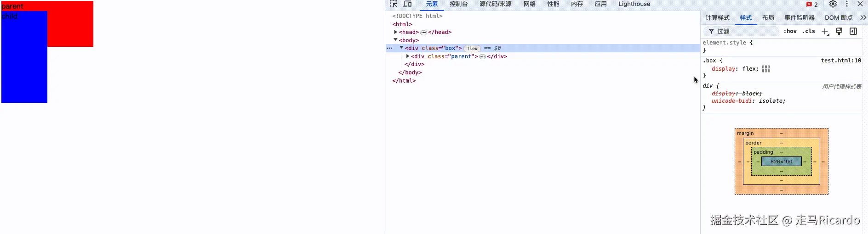This screenshot has width=868, height=234.
Task: Collapse the div class box node
Action: (x=401, y=48)
